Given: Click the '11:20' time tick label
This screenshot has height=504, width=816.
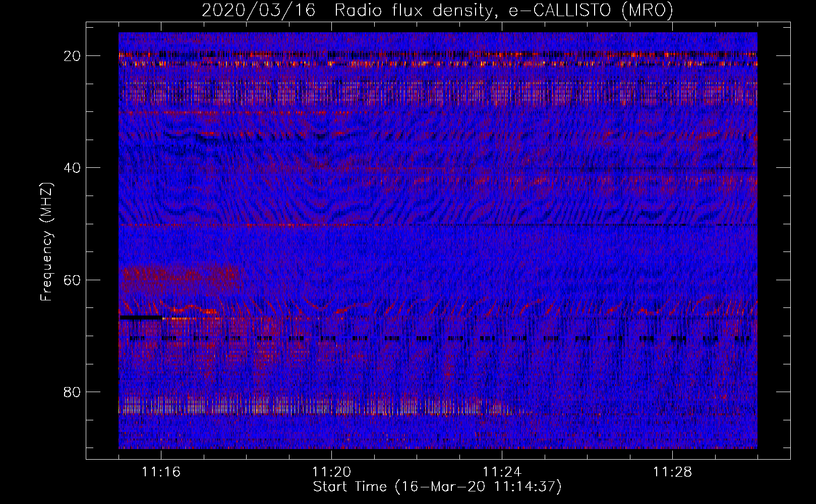Looking at the screenshot, I should (x=332, y=472).
